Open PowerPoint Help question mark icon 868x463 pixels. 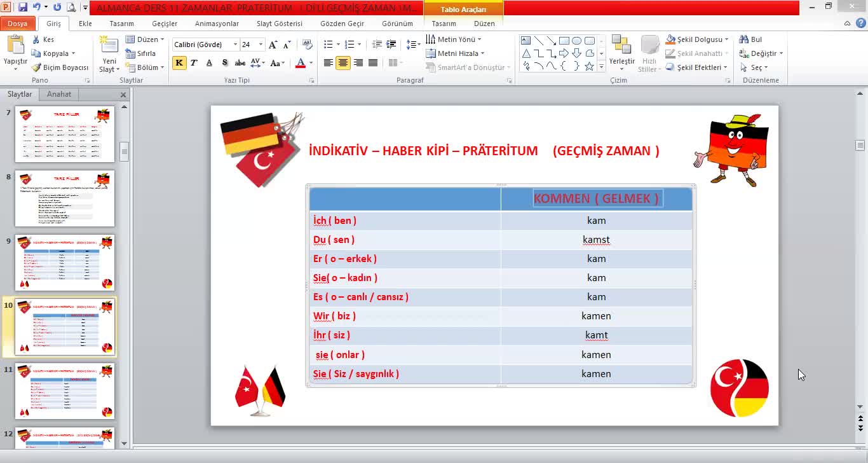pyautogui.click(x=860, y=24)
